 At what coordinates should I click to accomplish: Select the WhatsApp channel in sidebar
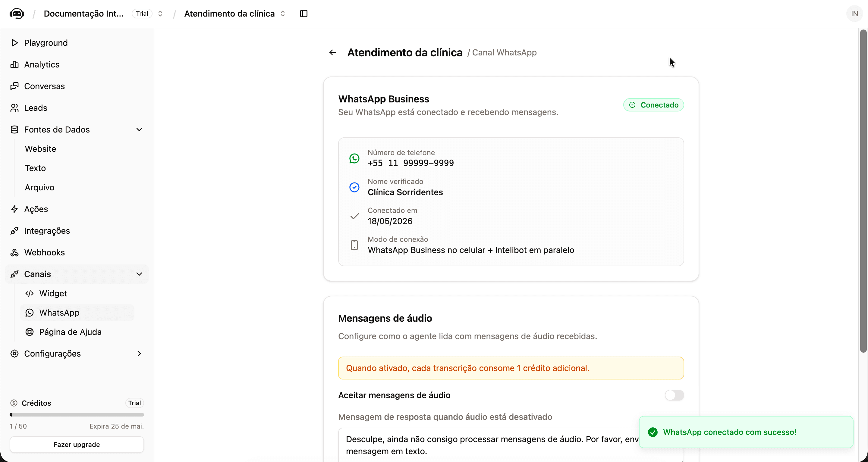[77, 313]
